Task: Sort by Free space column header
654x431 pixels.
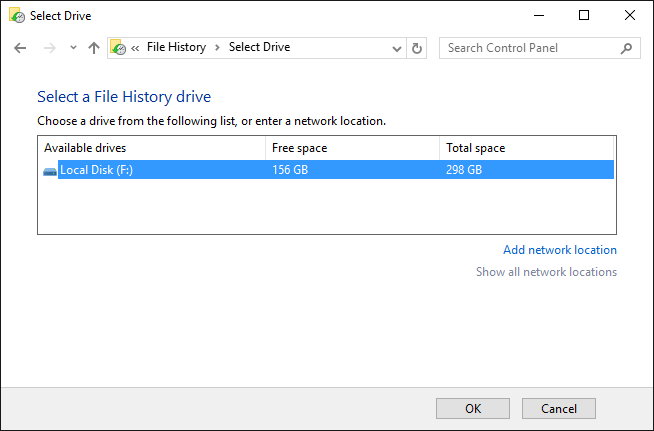Action: pyautogui.click(x=352, y=148)
